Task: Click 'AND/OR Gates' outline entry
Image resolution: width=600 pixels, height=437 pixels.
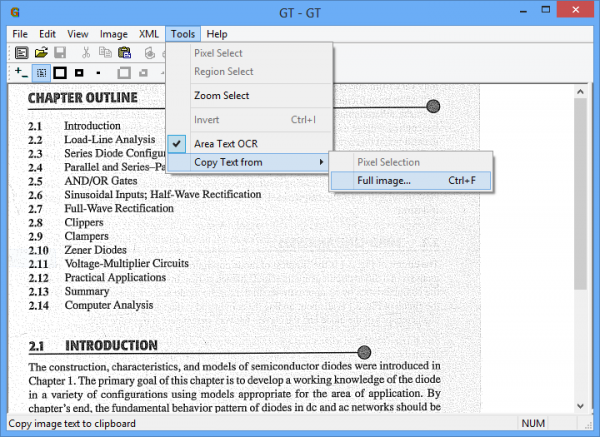Action: click(101, 181)
